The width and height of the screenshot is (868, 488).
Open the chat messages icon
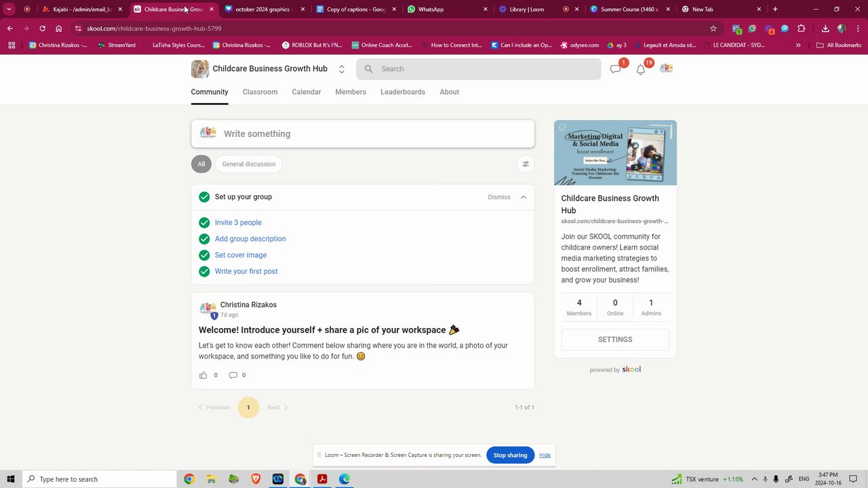point(616,69)
